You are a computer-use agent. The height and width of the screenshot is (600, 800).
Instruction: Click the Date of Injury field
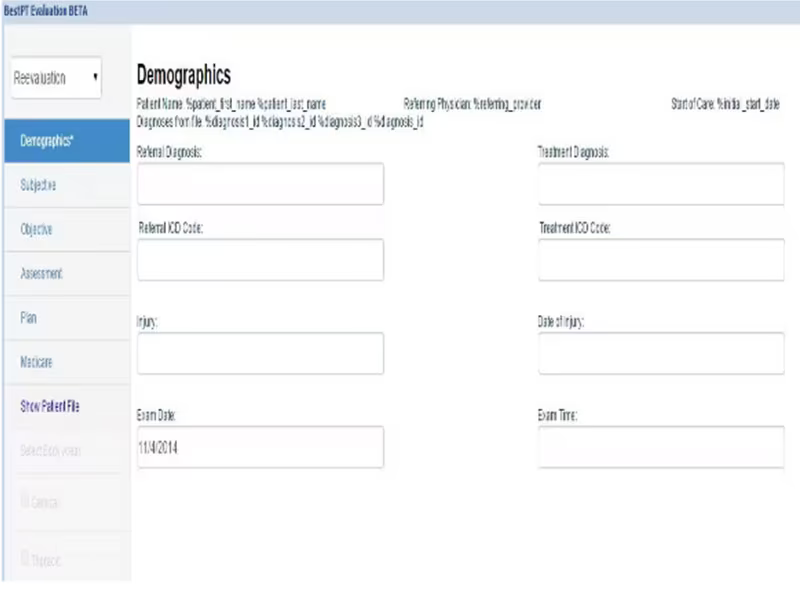(661, 354)
